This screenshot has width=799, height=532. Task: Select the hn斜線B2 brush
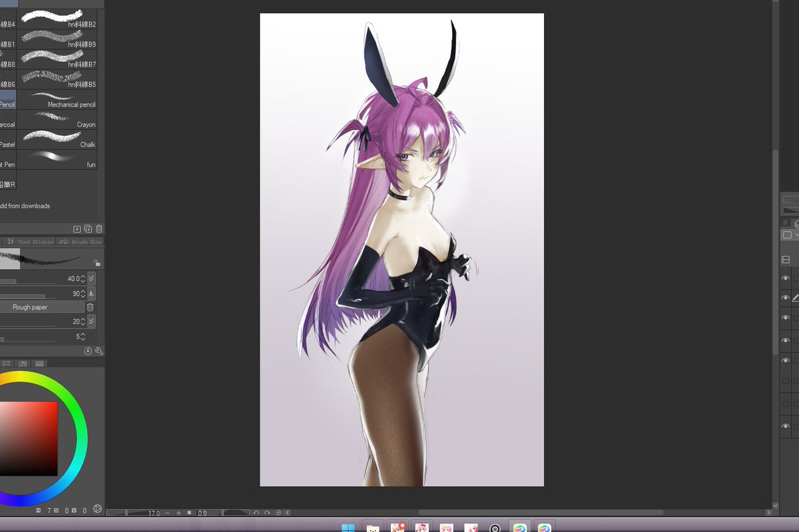pos(57,19)
